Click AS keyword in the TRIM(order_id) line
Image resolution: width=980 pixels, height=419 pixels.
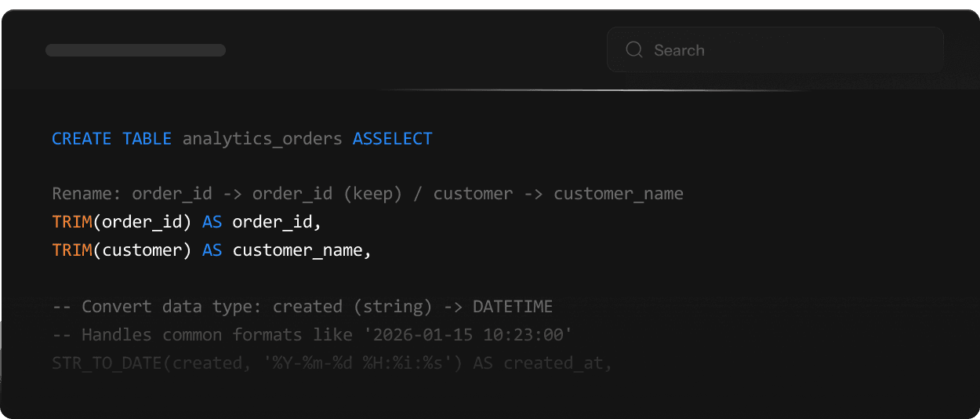click(212, 222)
